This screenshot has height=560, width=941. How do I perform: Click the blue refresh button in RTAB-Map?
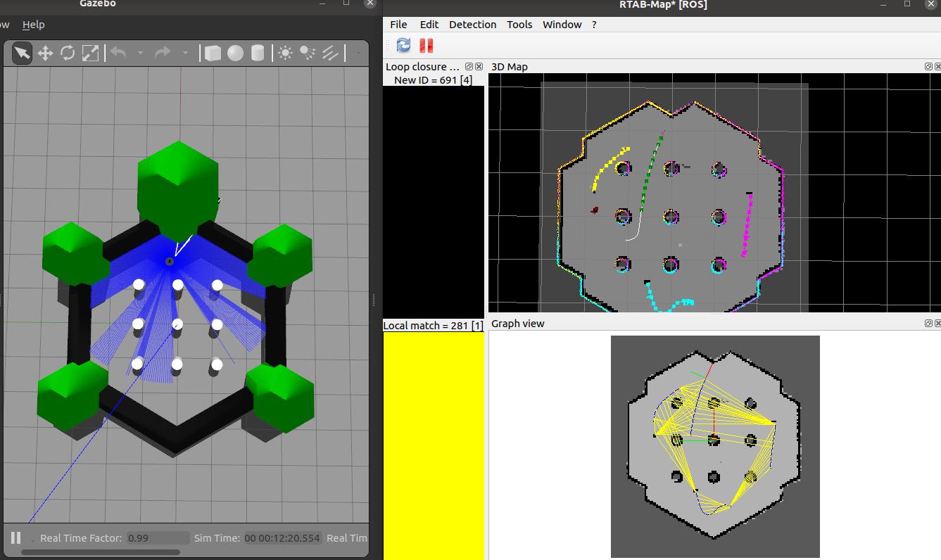403,46
